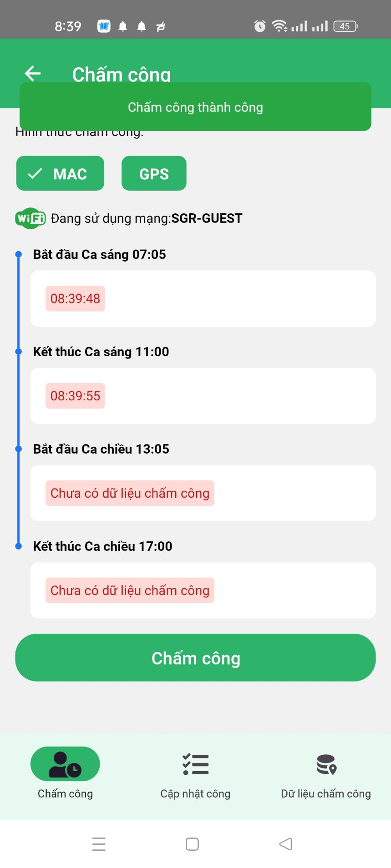Open Chấm công tab person-clock icon
The image size is (391, 868).
coord(65,764)
